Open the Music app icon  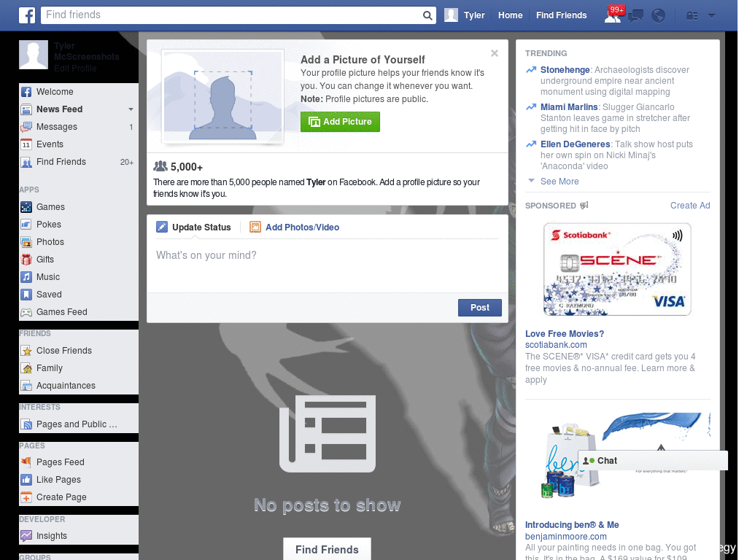26,276
